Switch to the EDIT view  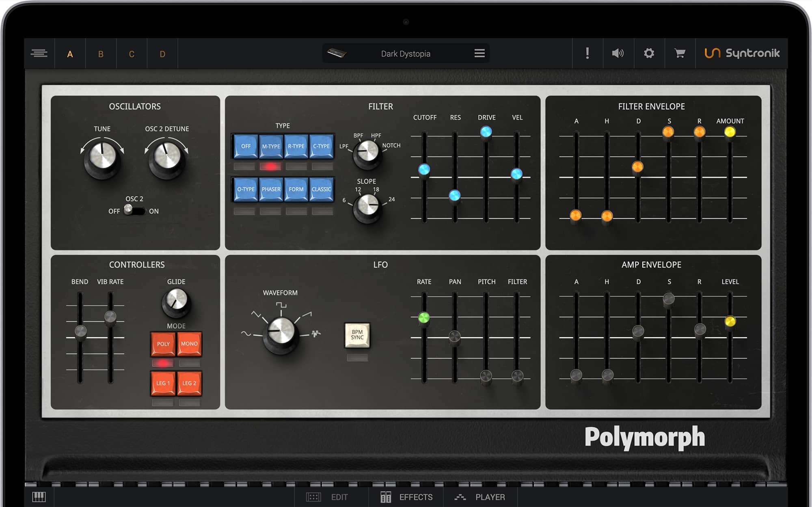tap(328, 497)
